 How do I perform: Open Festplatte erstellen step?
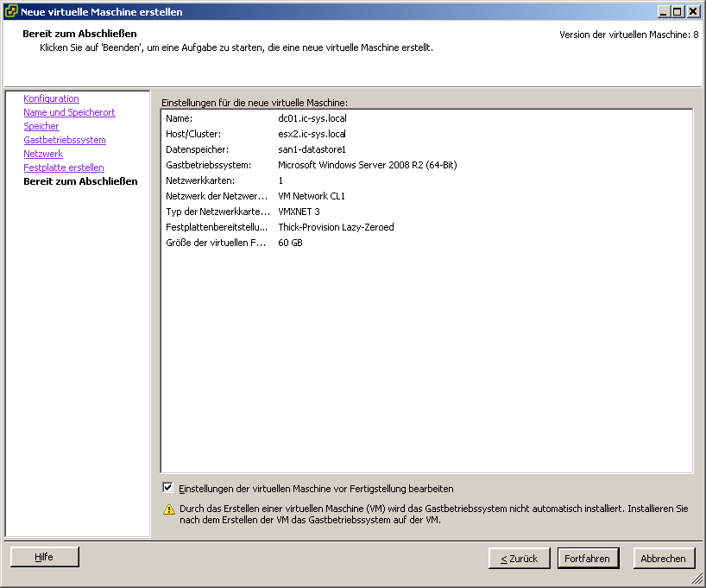[x=64, y=168]
